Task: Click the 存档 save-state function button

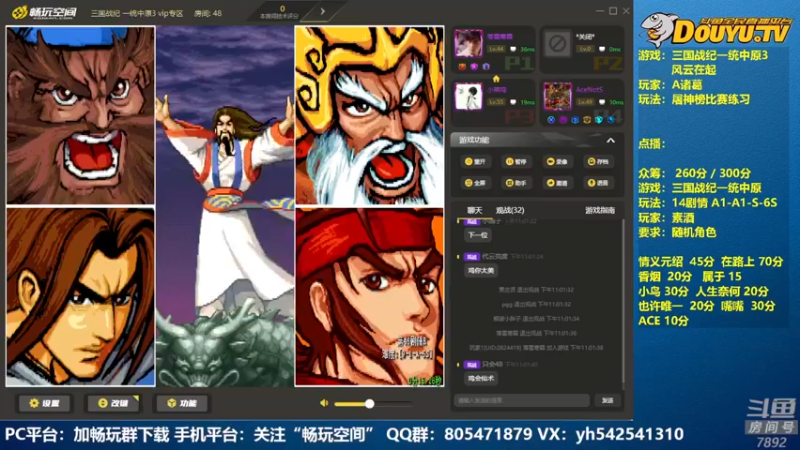Action: (x=598, y=161)
